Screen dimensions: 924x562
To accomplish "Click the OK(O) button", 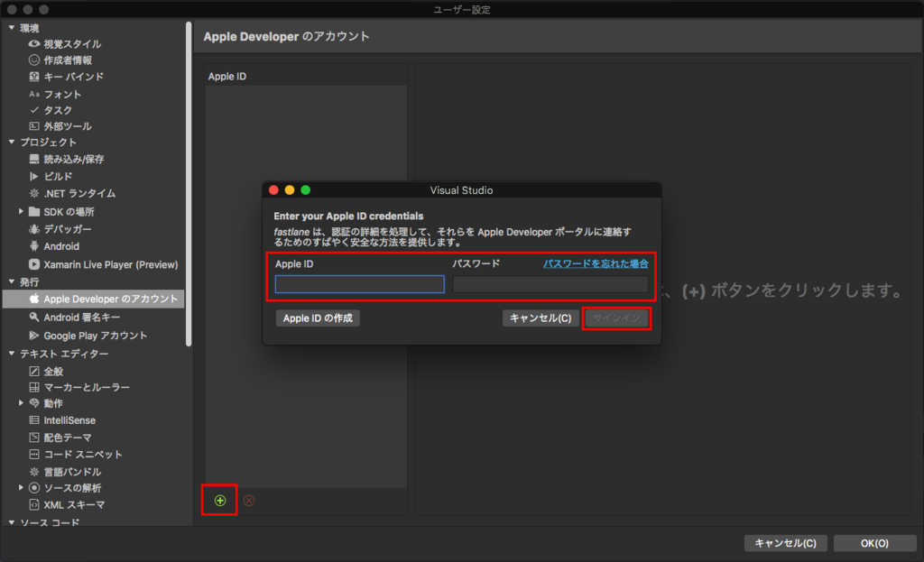I will [x=874, y=543].
